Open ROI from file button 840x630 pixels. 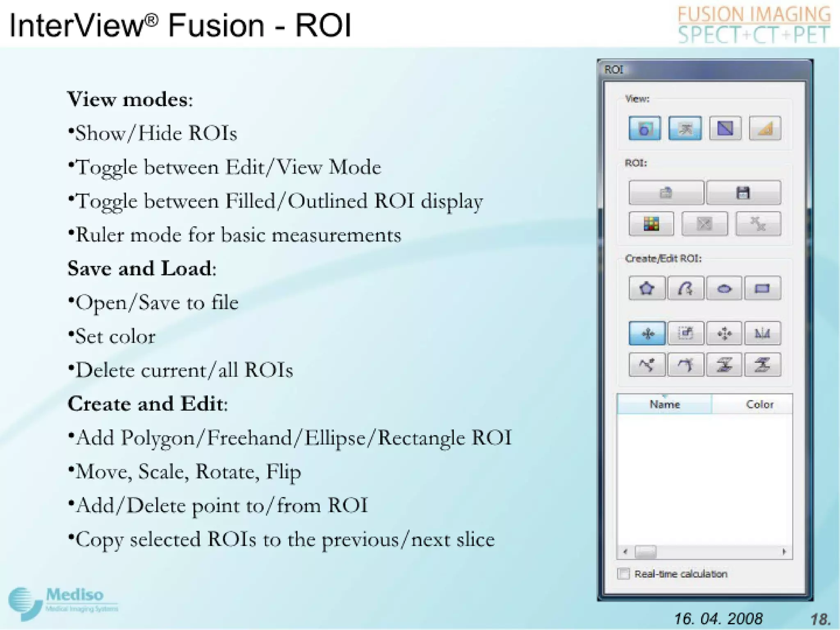tap(666, 192)
